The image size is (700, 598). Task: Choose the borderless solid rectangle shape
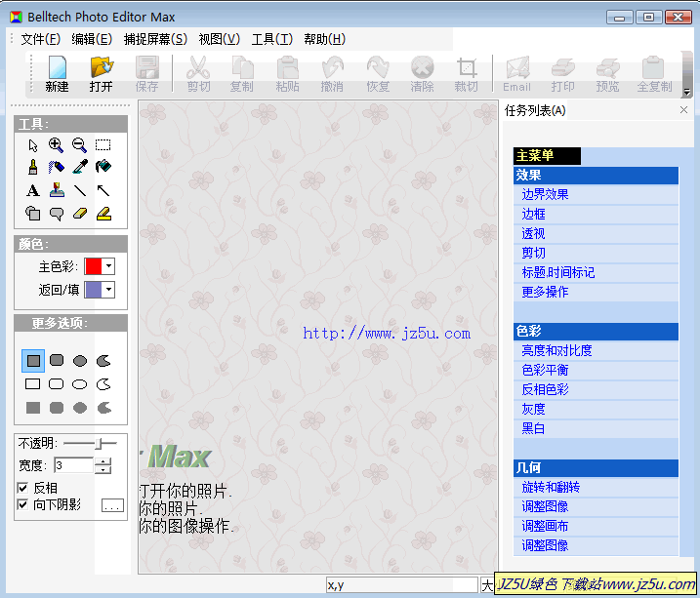tap(33, 408)
